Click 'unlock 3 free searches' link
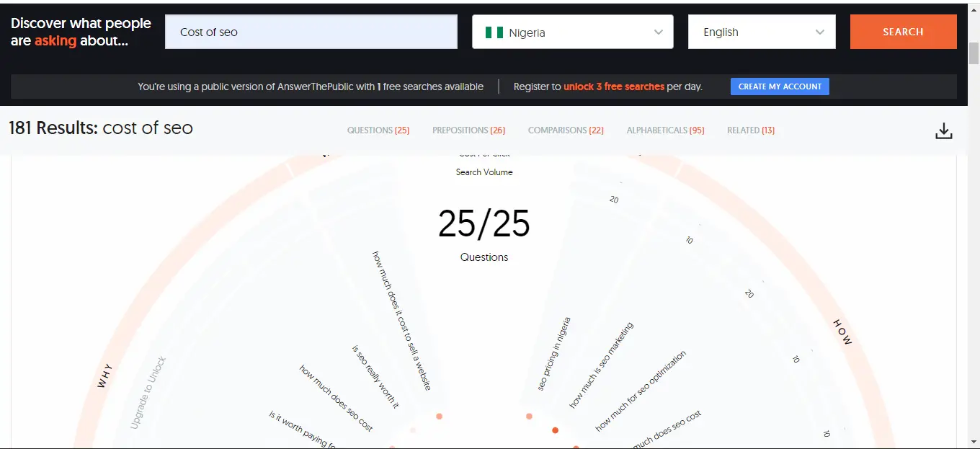Screen dimensions: 980x449 614,86
